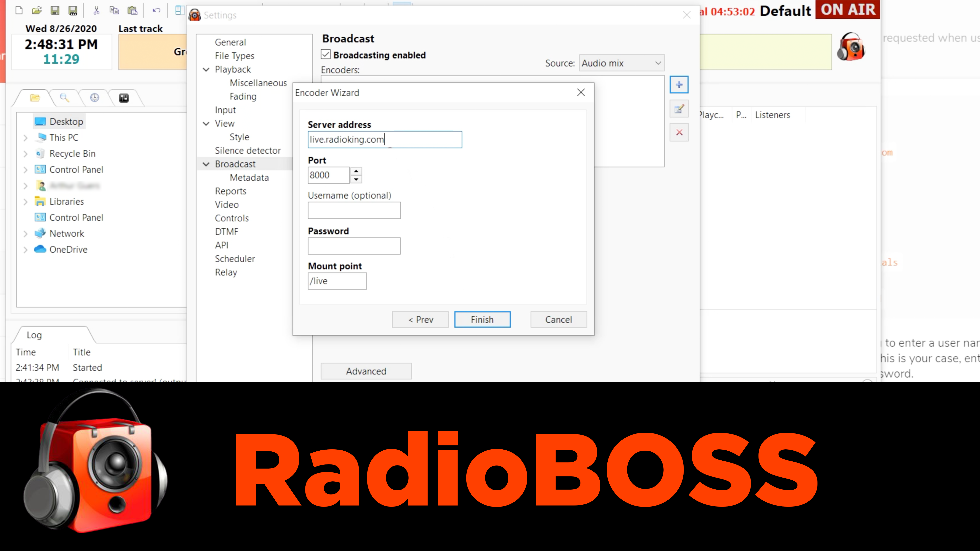The image size is (980, 551).
Task: Select Input settings category
Action: click(225, 110)
